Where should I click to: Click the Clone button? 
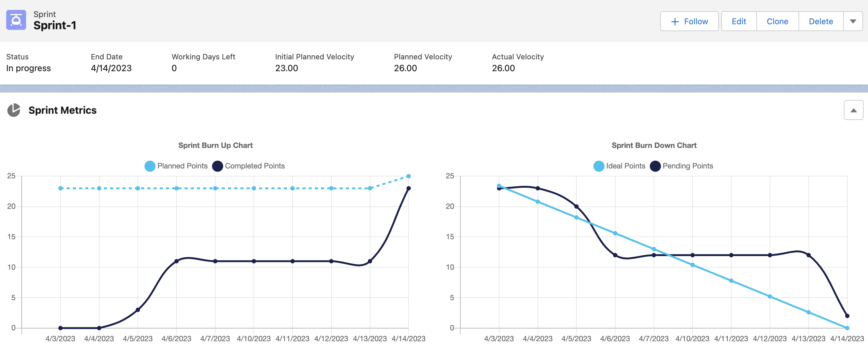[777, 21]
